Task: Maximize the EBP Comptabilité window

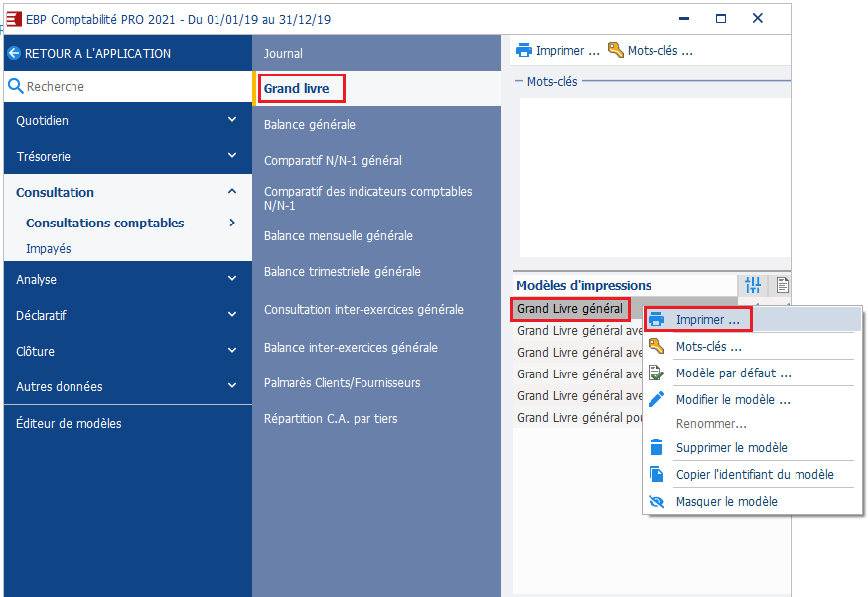Action: 721,18
